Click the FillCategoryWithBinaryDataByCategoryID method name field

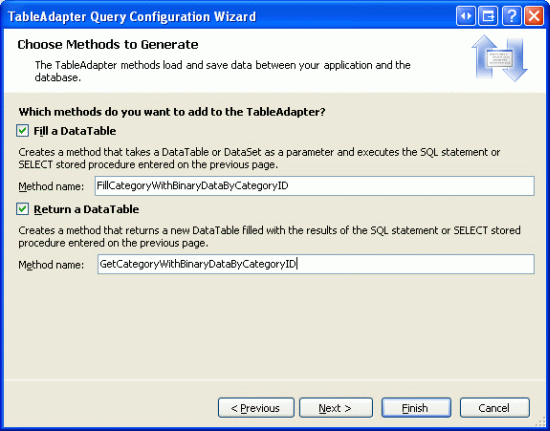pos(315,186)
